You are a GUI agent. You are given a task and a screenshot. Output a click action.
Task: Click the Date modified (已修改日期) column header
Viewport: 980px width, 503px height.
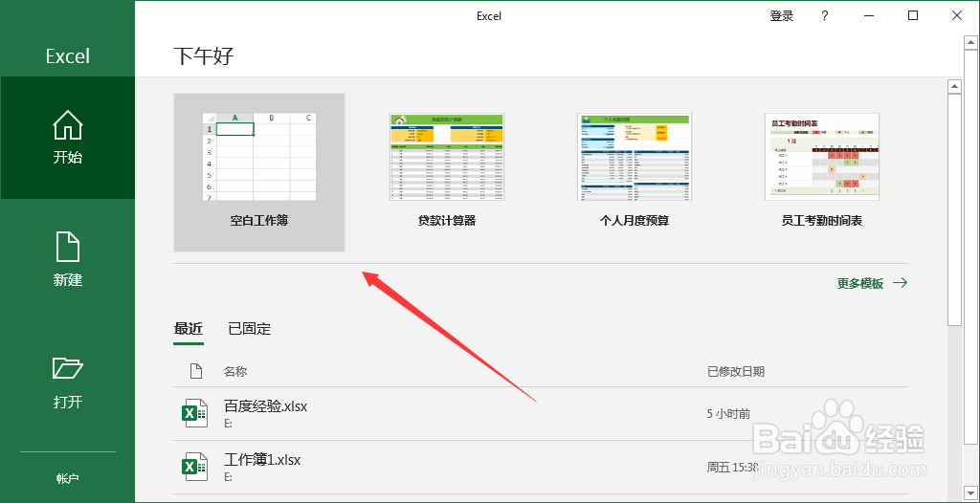735,372
